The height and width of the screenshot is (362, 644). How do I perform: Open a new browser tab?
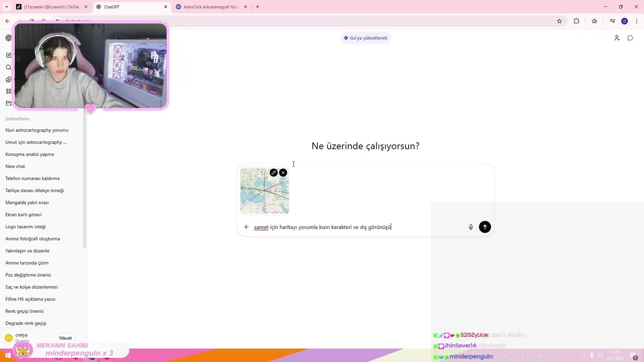coord(258,7)
